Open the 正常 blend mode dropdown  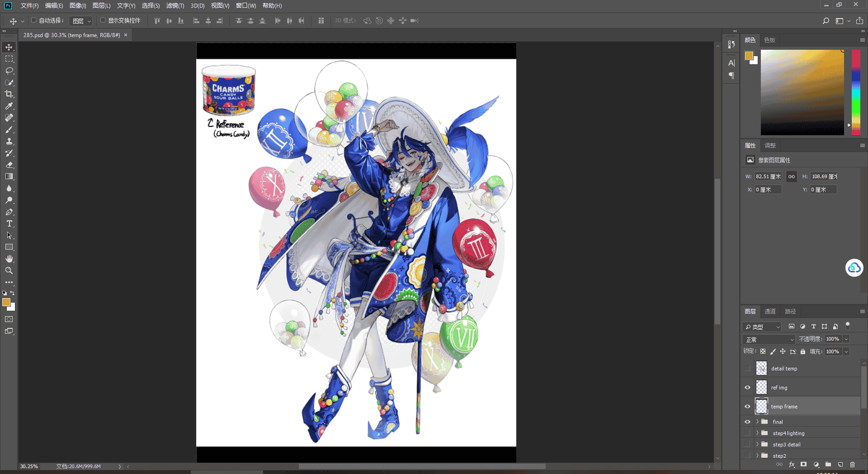click(769, 339)
